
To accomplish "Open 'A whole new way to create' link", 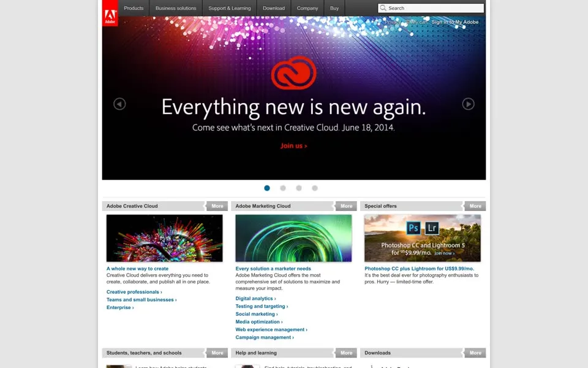I will coord(137,269).
